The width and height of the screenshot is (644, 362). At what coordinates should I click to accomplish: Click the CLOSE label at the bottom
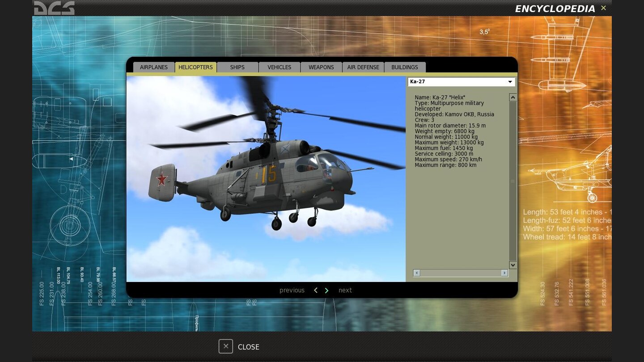point(249,347)
